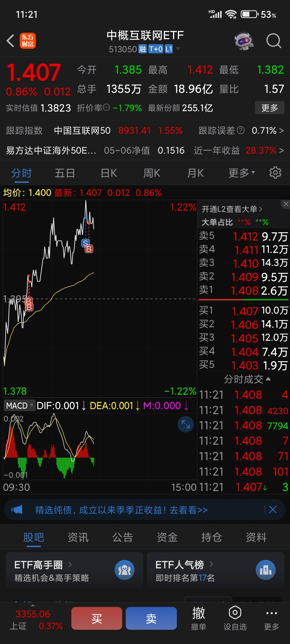Select the 分时 chart tab
Screen dimensions: 290x644
22,173
